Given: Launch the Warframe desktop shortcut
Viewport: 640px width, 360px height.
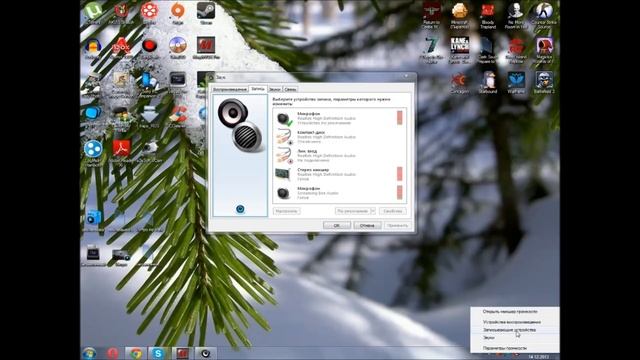Looking at the screenshot, I should 516,82.
